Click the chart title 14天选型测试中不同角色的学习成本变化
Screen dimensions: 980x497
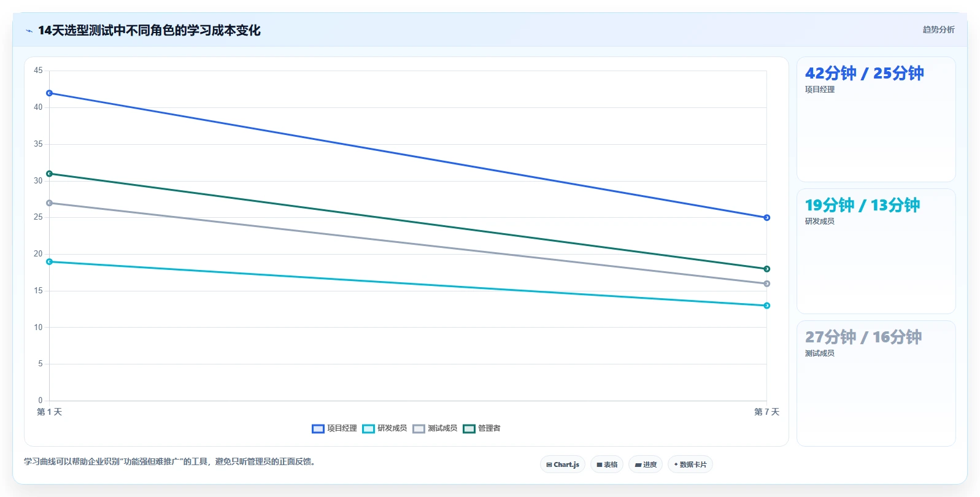(149, 31)
